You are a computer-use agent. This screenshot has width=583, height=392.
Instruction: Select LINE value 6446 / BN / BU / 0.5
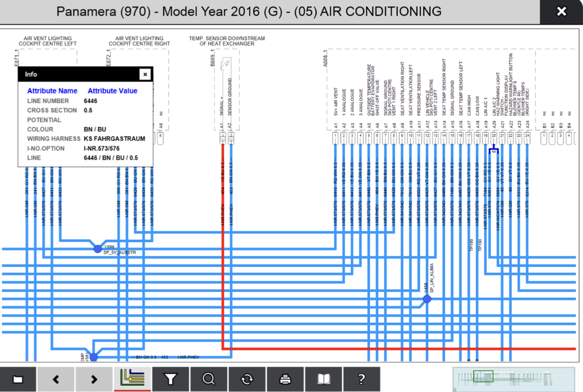tap(111, 158)
